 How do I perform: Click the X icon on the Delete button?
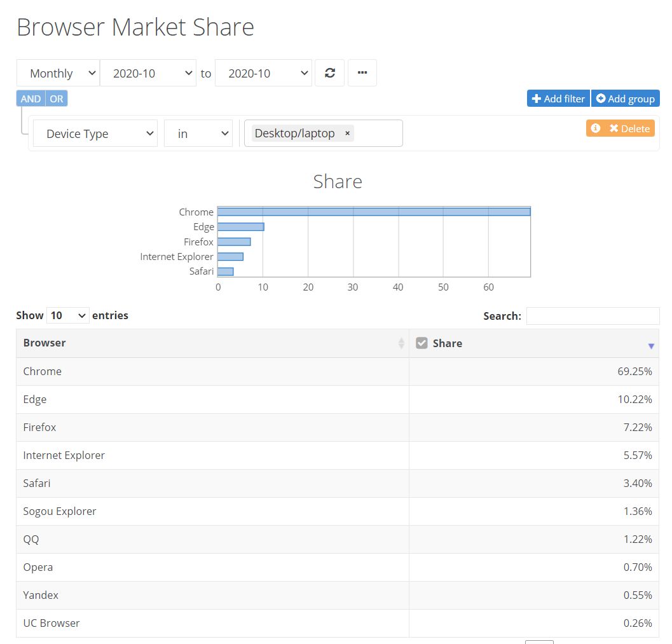(x=615, y=128)
